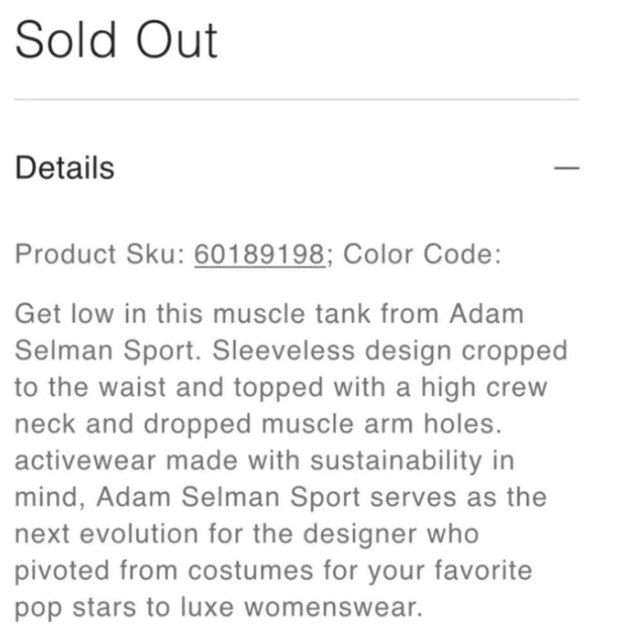Screen dimensions: 644x644
Task: Click the Sold Out status text
Action: click(x=117, y=40)
